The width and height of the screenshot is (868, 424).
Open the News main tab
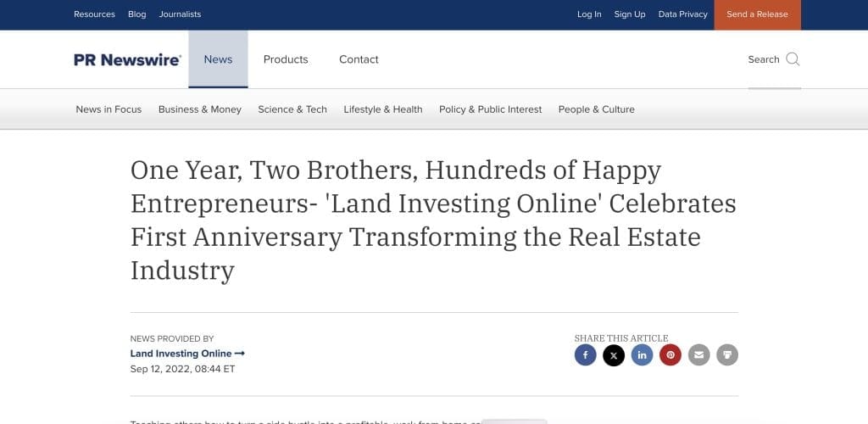coord(218,59)
